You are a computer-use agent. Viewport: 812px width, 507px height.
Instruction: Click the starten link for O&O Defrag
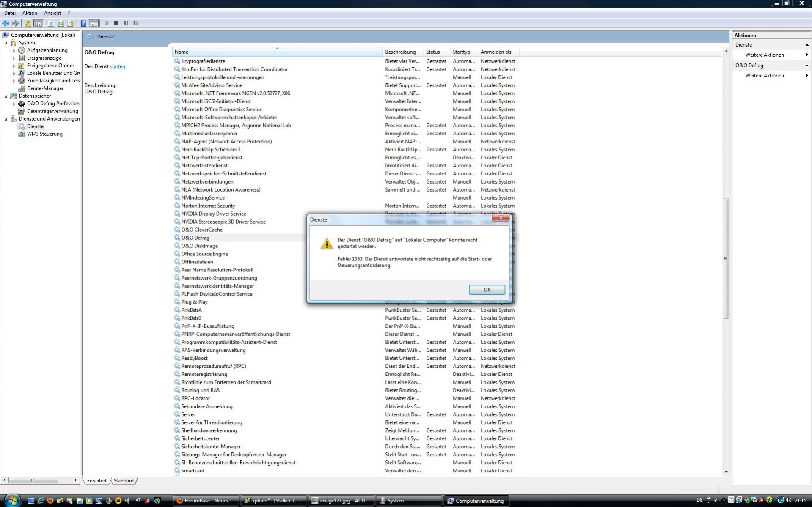[117, 66]
